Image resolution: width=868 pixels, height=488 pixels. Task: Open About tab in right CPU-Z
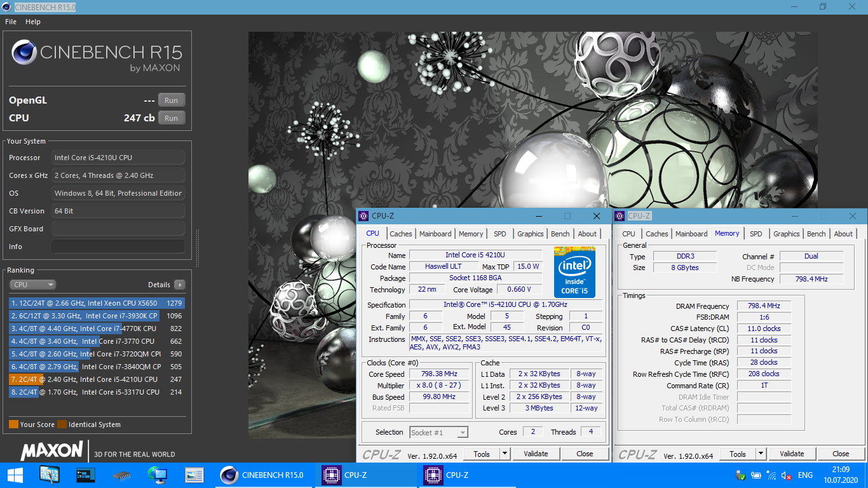click(843, 234)
